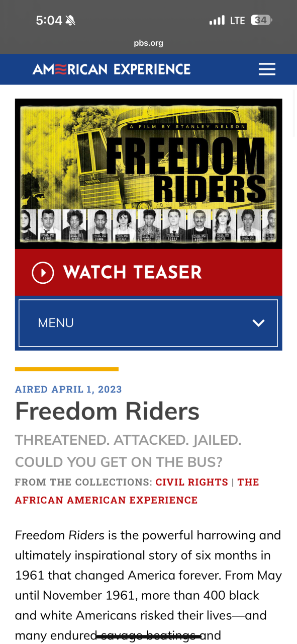
Task: Expand the MENU dropdown
Action: point(148,323)
